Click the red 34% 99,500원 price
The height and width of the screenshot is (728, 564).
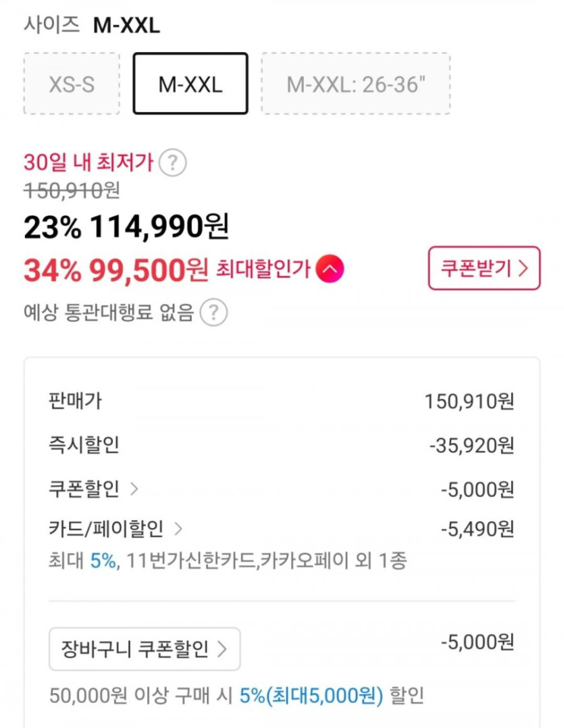pos(116,270)
